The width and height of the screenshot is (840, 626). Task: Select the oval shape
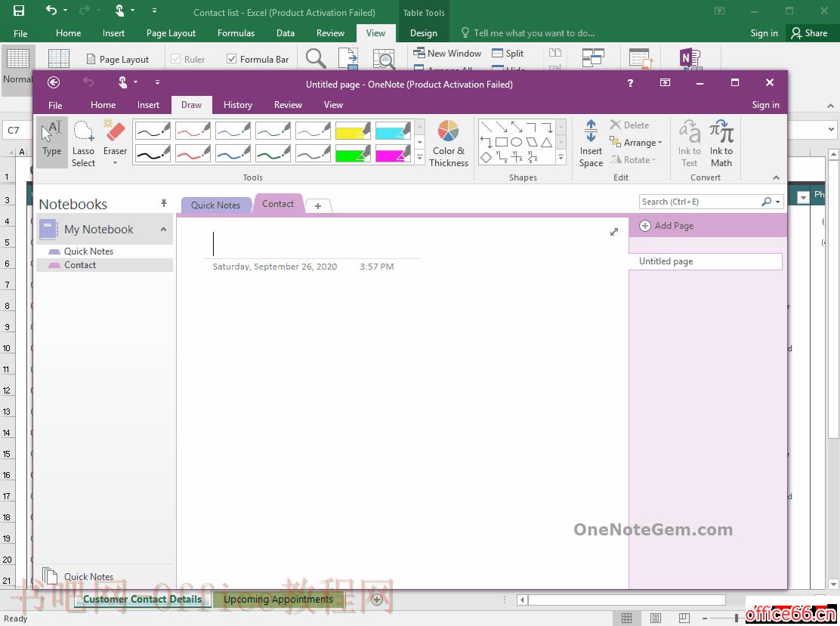(517, 142)
